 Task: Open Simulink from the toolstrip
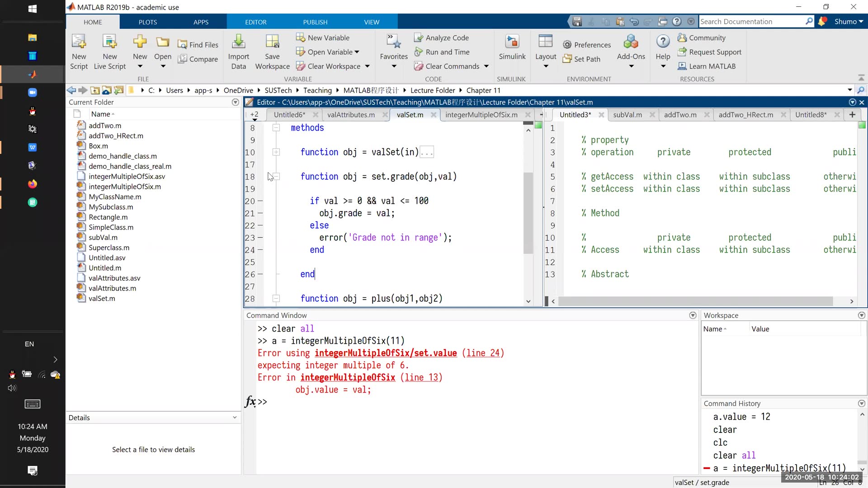pyautogui.click(x=512, y=42)
